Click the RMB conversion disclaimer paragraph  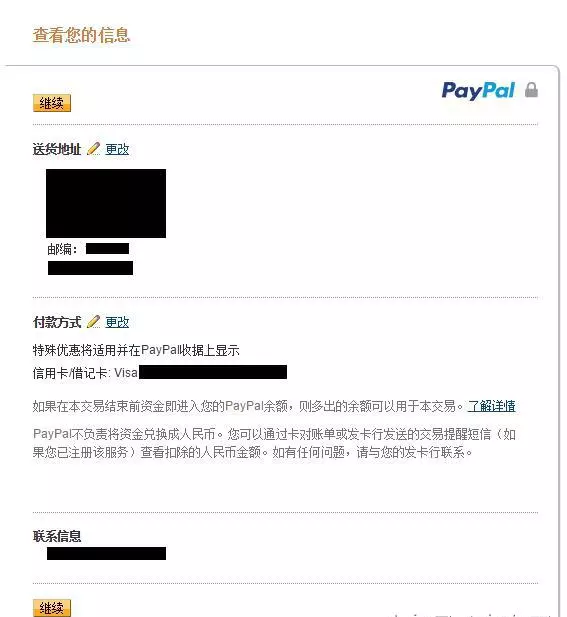pos(274,443)
